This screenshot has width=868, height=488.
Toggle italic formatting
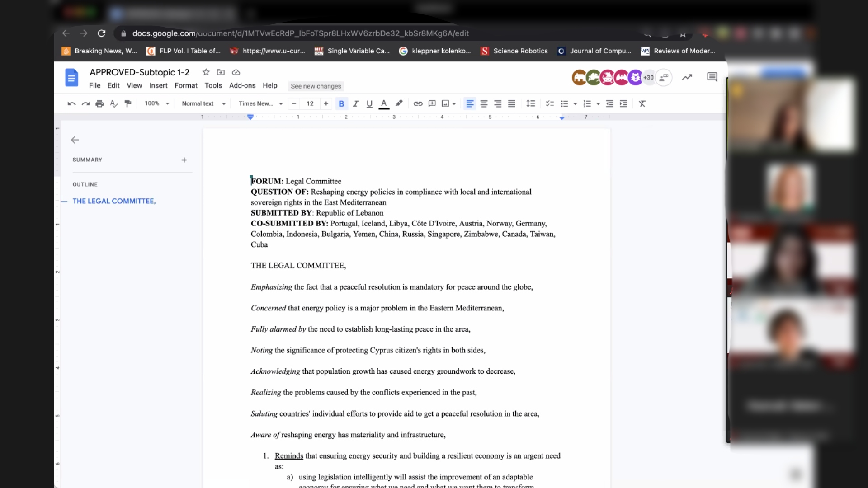click(355, 104)
